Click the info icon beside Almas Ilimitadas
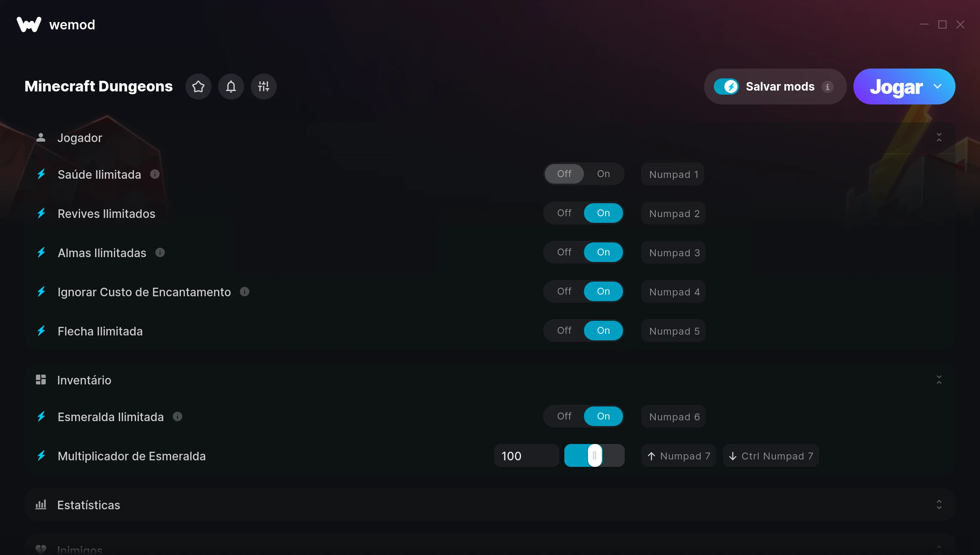 [x=160, y=253]
